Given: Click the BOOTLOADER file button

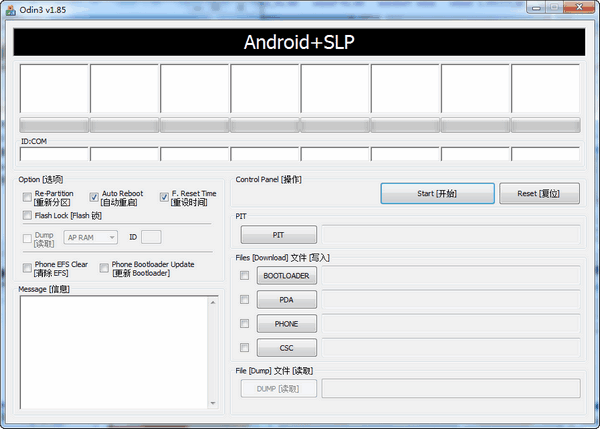Looking at the screenshot, I should coord(285,275).
